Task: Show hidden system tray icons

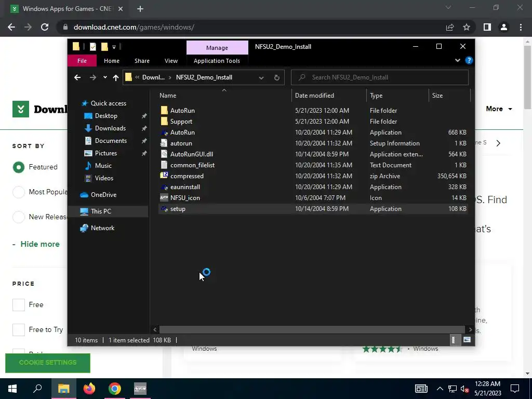Action: point(440,389)
